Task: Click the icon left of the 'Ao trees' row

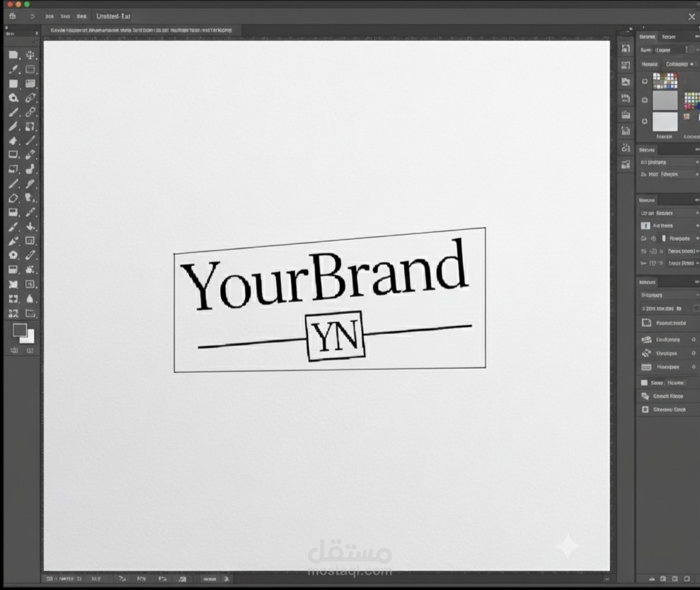Action: click(x=645, y=226)
